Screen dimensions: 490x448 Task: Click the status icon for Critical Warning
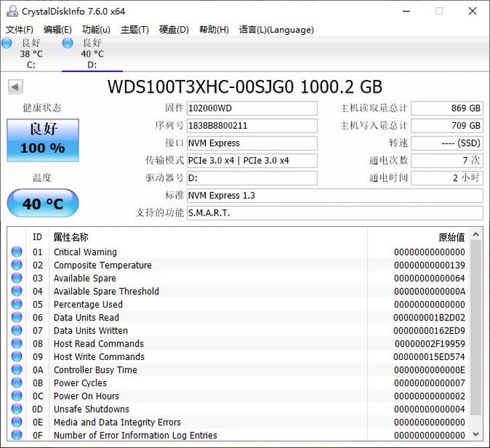coord(17,252)
